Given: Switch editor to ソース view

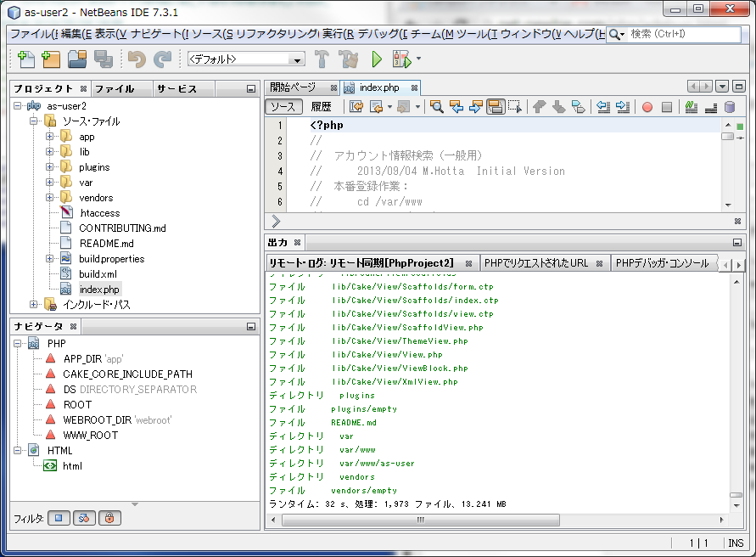Looking at the screenshot, I should (x=283, y=107).
